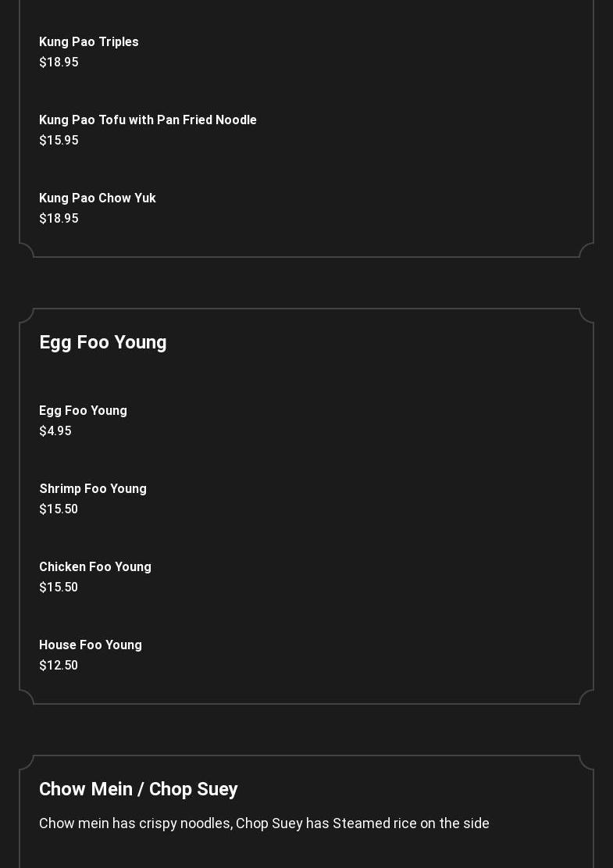Click the Chow mein crispy noodles description text

point(264,823)
